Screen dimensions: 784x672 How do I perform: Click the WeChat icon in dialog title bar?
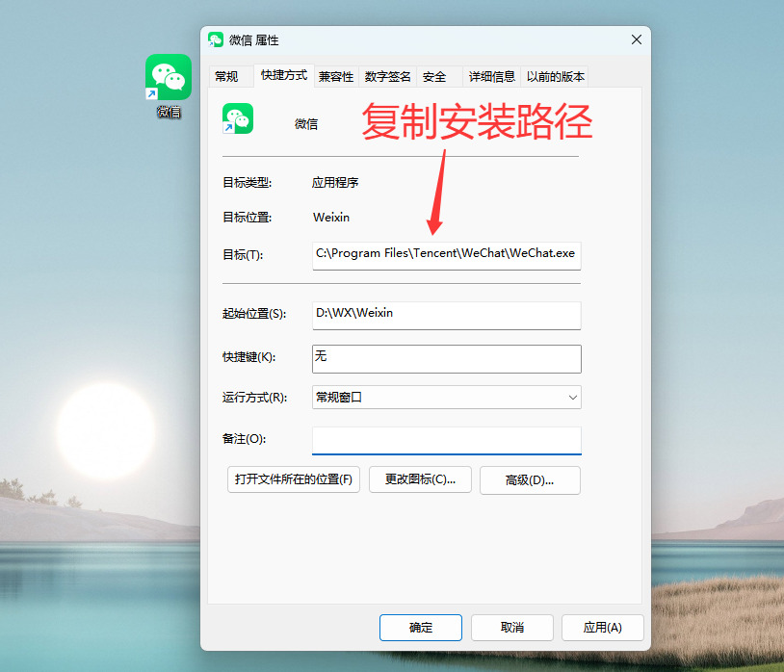(x=216, y=40)
